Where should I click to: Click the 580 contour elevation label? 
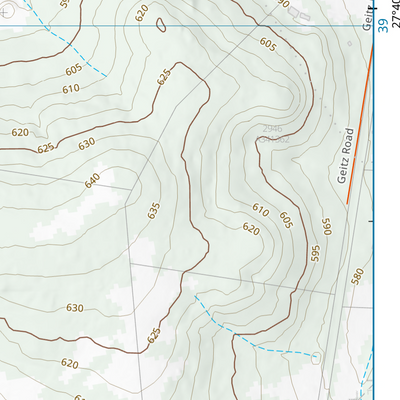pos(357,277)
